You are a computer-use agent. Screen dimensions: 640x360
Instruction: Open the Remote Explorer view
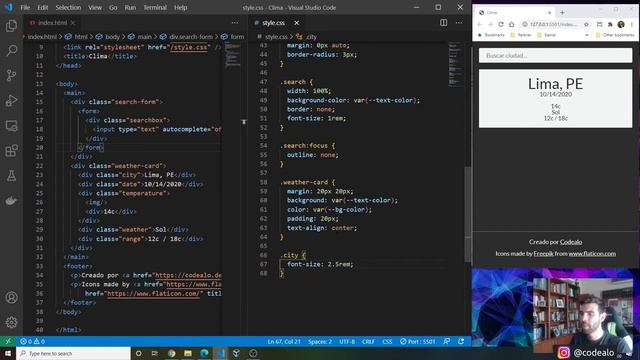click(11, 126)
